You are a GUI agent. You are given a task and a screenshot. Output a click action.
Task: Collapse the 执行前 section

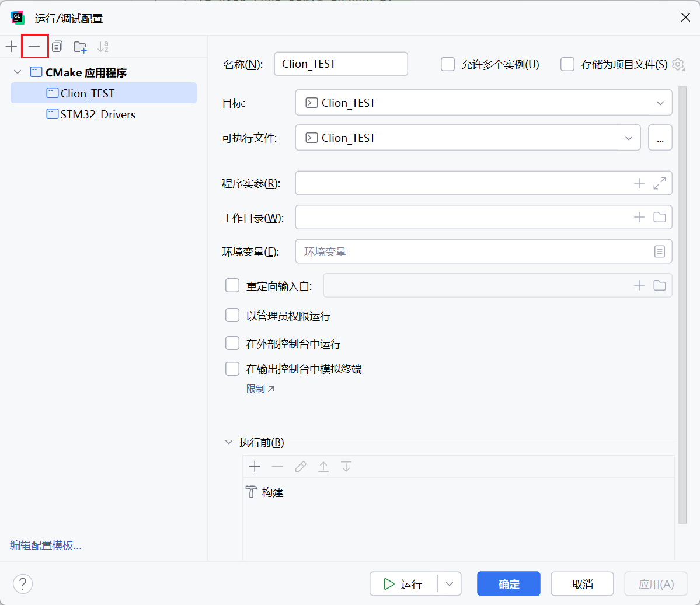pos(229,443)
